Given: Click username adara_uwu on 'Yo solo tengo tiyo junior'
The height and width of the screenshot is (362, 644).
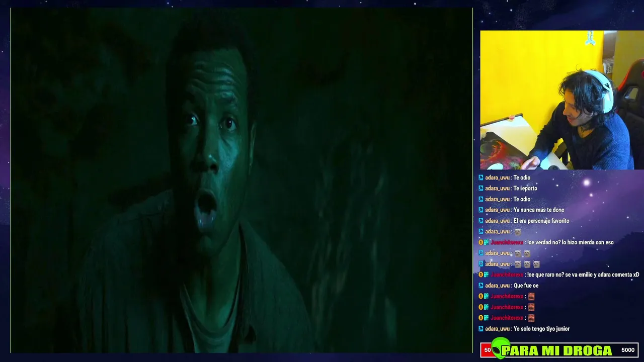Looking at the screenshot, I should pos(497,329).
